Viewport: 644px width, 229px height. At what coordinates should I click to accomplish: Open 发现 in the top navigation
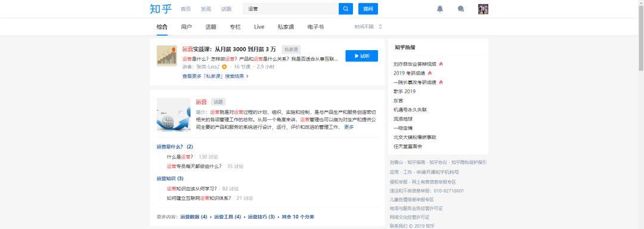tap(206, 9)
